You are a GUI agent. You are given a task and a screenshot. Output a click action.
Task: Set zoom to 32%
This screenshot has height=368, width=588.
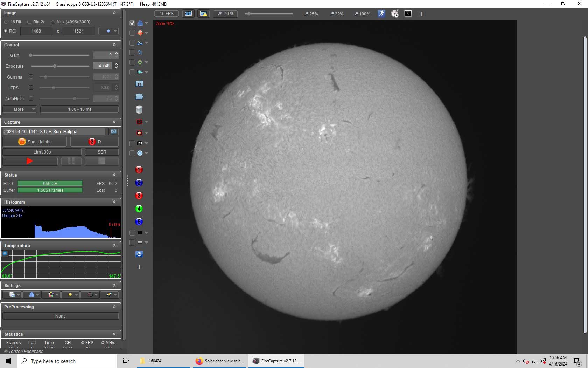[x=337, y=14]
